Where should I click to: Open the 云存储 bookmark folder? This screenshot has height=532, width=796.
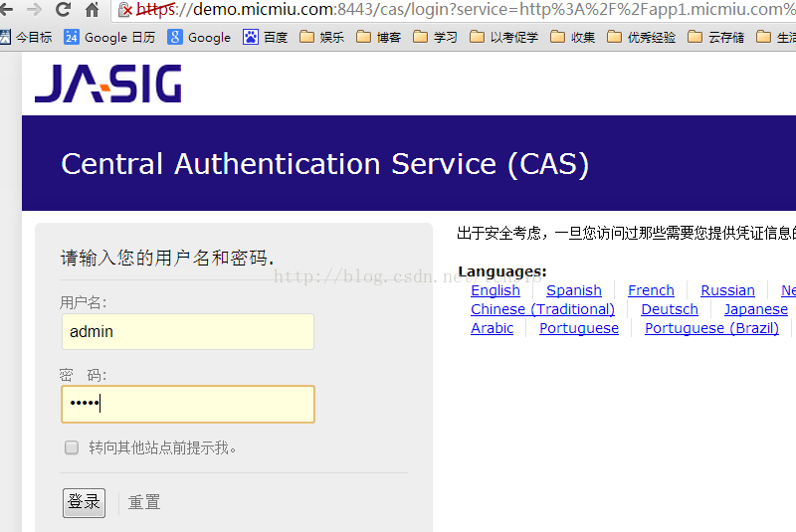(x=715, y=37)
